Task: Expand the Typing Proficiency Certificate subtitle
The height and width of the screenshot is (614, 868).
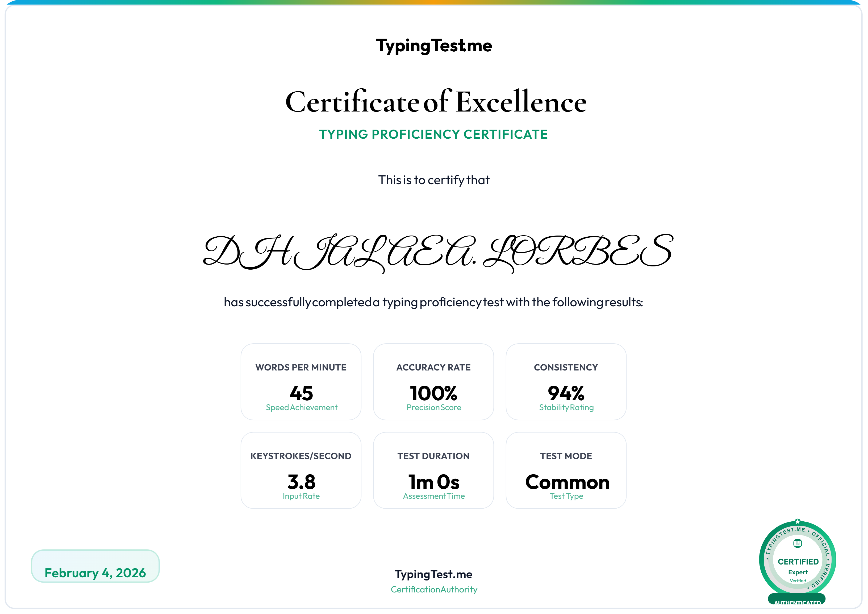Action: [434, 134]
